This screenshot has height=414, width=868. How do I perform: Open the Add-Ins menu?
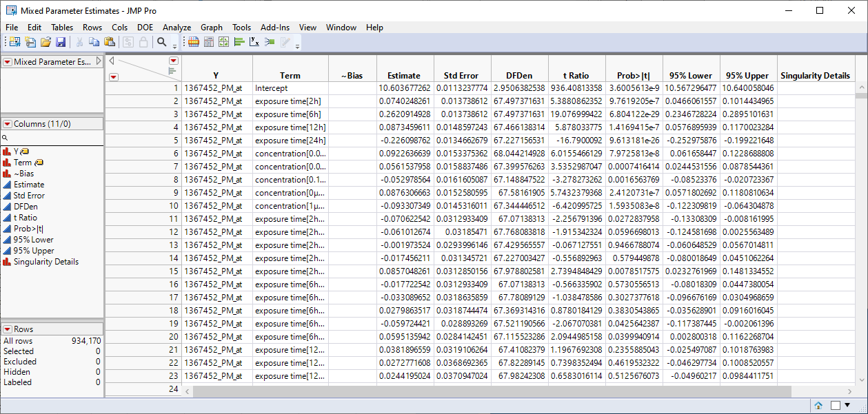pos(274,28)
